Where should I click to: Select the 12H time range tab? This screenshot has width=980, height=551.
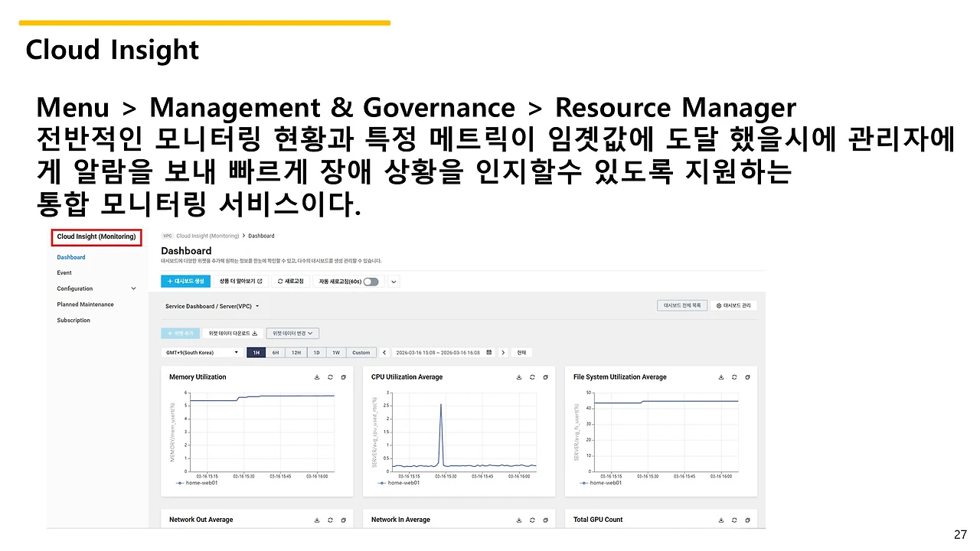click(x=296, y=353)
